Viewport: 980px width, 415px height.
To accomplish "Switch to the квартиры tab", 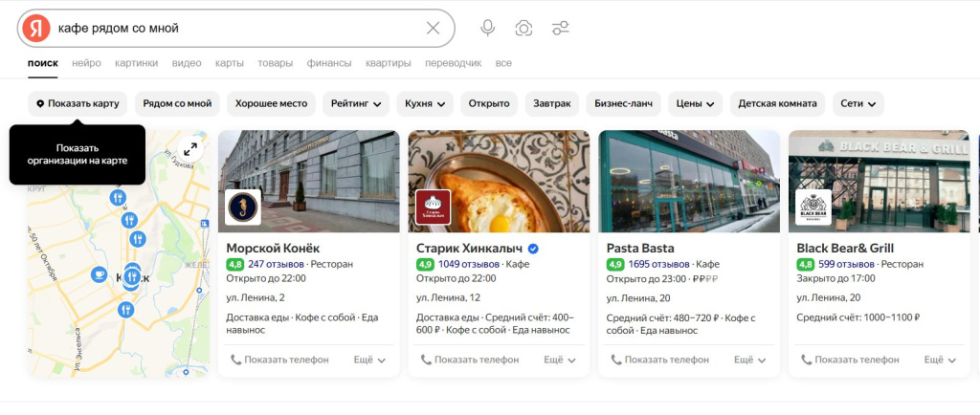I will tap(389, 63).
